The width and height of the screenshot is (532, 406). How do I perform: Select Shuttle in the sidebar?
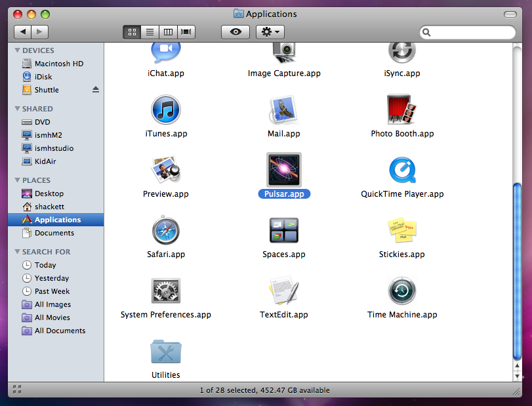click(56, 90)
